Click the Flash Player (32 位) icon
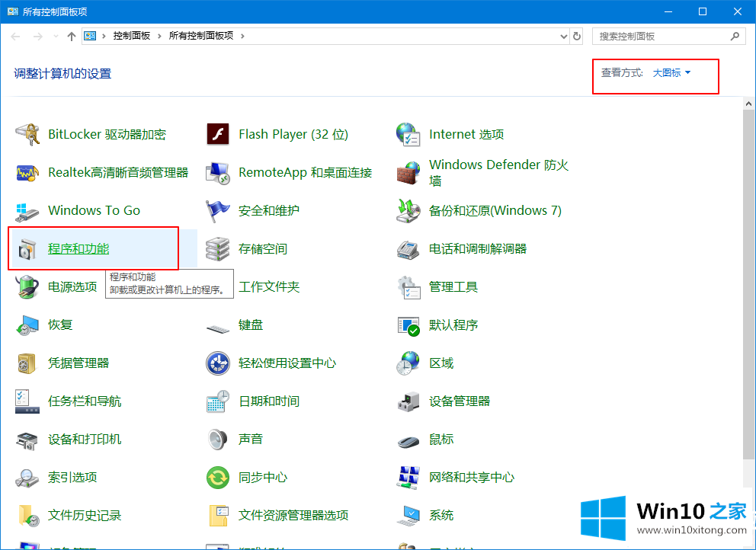Image resolution: width=756 pixels, height=550 pixels. tap(218, 134)
